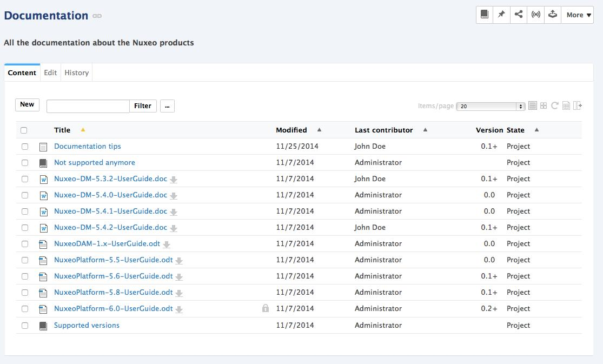Click the New button
Screen dimensions: 603x364
[27, 104]
